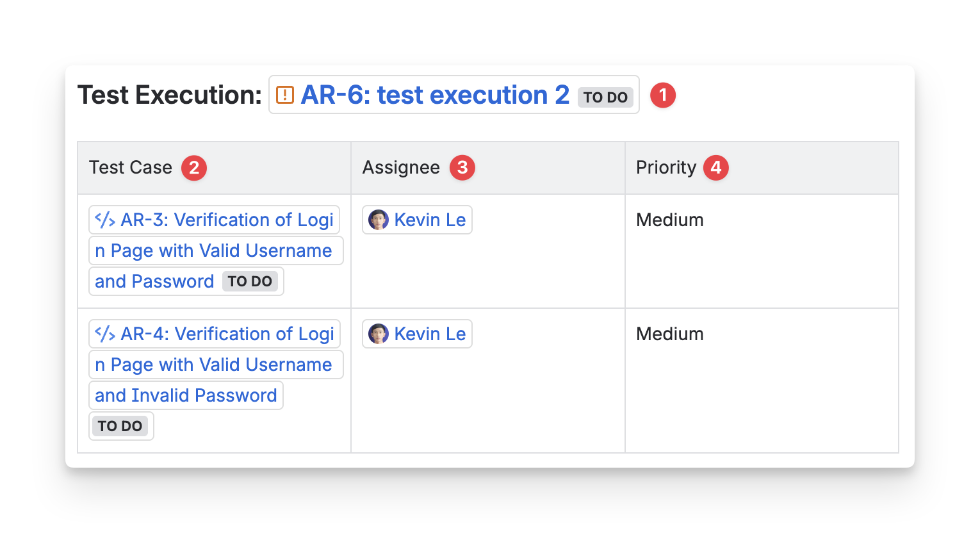Click Kevin Le avatar in AR-4 row

tap(379, 334)
